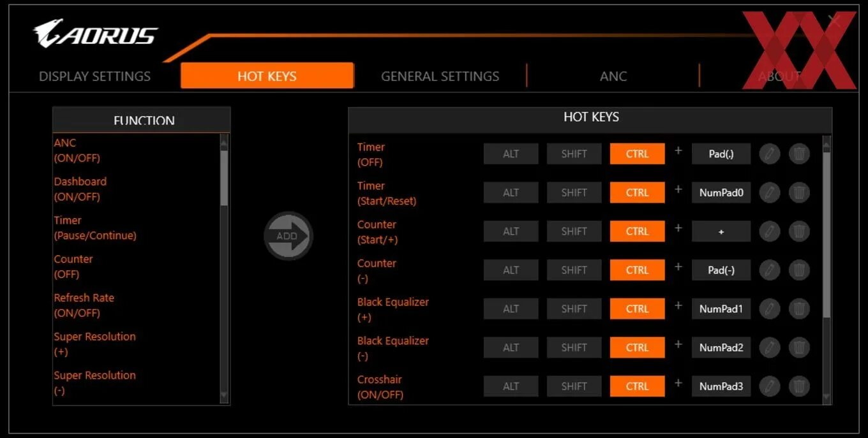The height and width of the screenshot is (438, 868).
Task: Switch to the General Settings tab
Action: (440, 76)
